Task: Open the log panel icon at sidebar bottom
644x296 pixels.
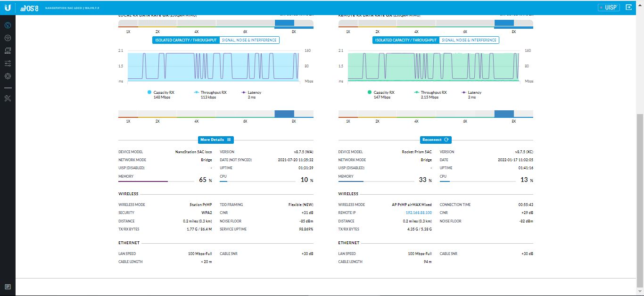Action: pos(8,287)
